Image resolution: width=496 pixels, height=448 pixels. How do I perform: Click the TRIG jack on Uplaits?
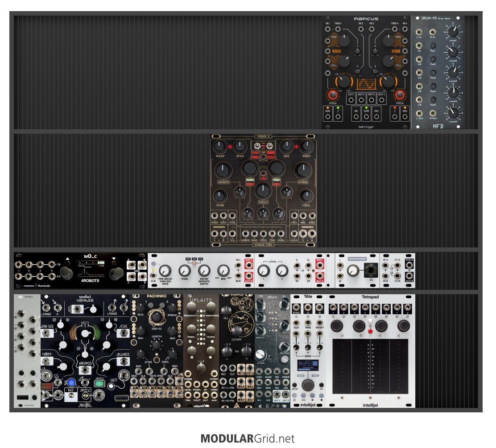(x=188, y=395)
